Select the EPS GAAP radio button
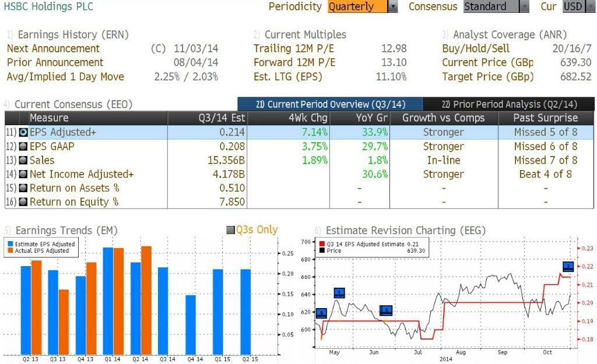This screenshot has height=364, width=597. (x=23, y=146)
